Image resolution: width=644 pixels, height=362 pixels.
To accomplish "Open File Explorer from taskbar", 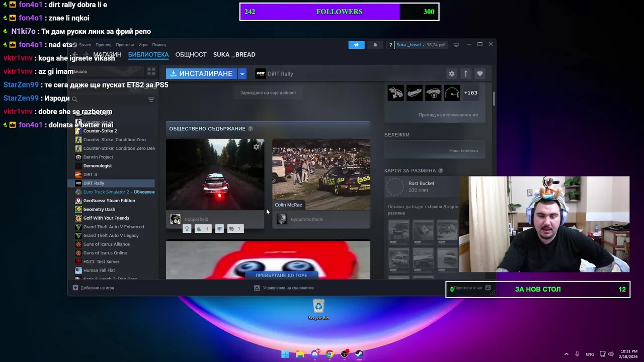I will [300, 354].
